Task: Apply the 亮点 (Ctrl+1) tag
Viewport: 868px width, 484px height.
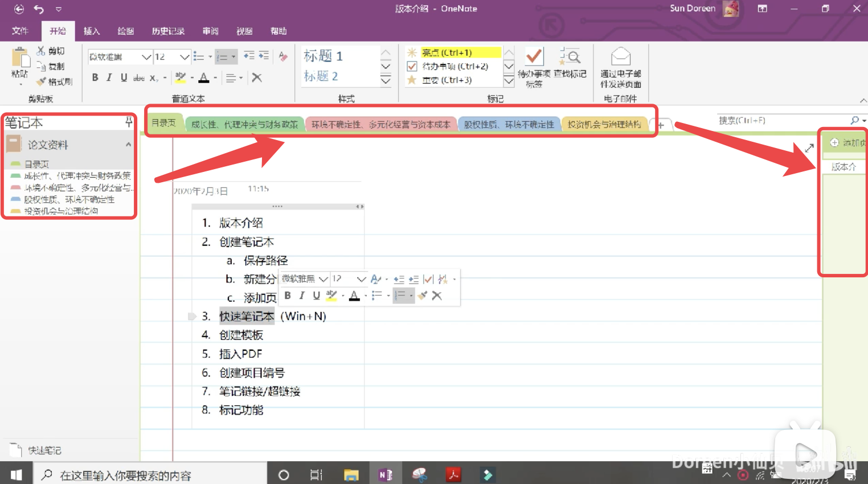Action: click(x=453, y=52)
